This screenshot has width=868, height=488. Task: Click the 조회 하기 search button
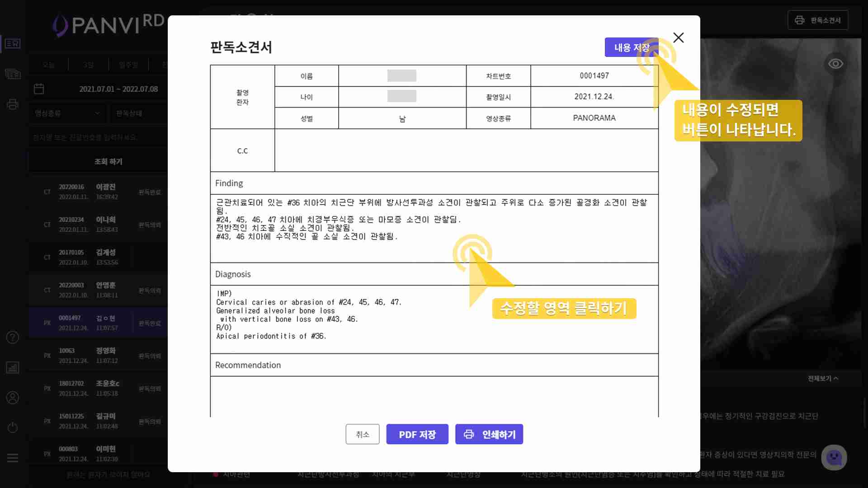coord(99,161)
